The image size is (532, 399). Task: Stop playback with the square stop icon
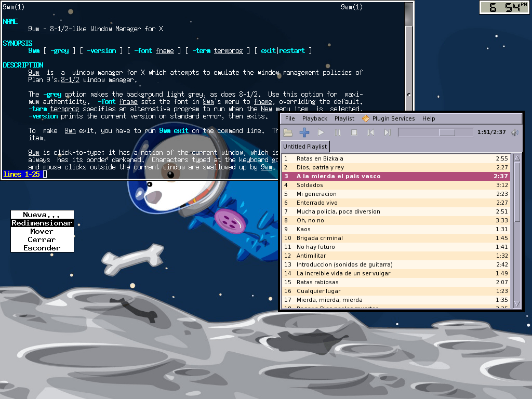pos(354,133)
